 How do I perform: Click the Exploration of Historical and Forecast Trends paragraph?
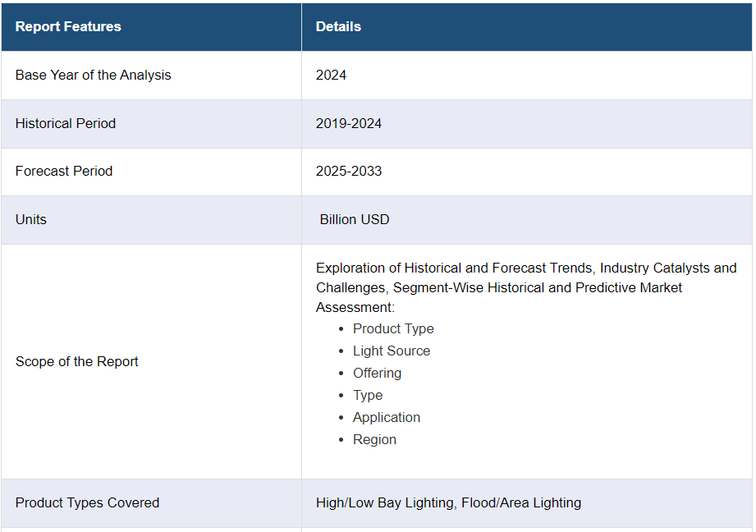pos(525,287)
